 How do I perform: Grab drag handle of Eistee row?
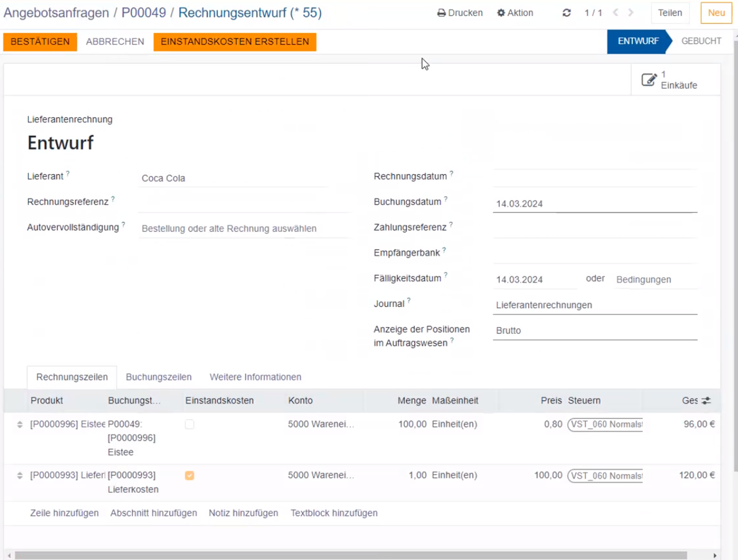(x=20, y=424)
